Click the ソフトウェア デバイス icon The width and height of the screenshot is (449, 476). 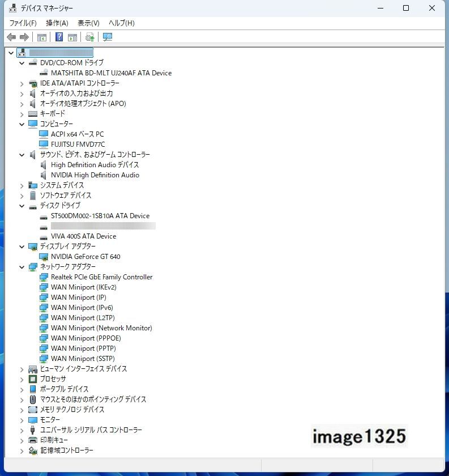click(x=33, y=195)
